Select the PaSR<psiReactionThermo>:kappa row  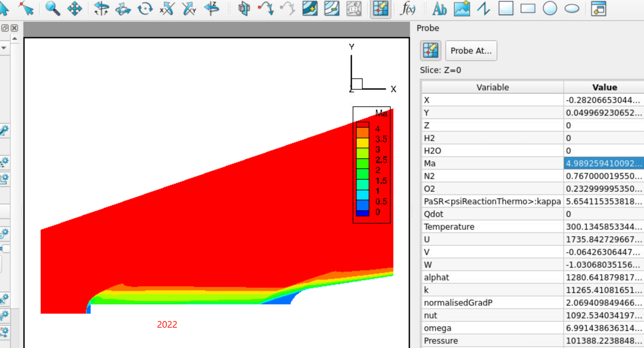pos(533,201)
